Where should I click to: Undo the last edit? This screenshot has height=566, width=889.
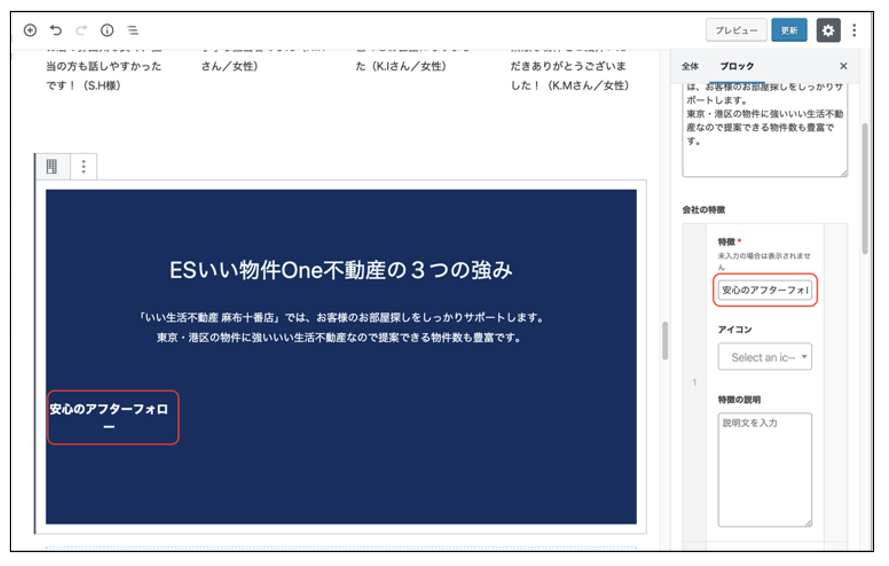[x=56, y=31]
